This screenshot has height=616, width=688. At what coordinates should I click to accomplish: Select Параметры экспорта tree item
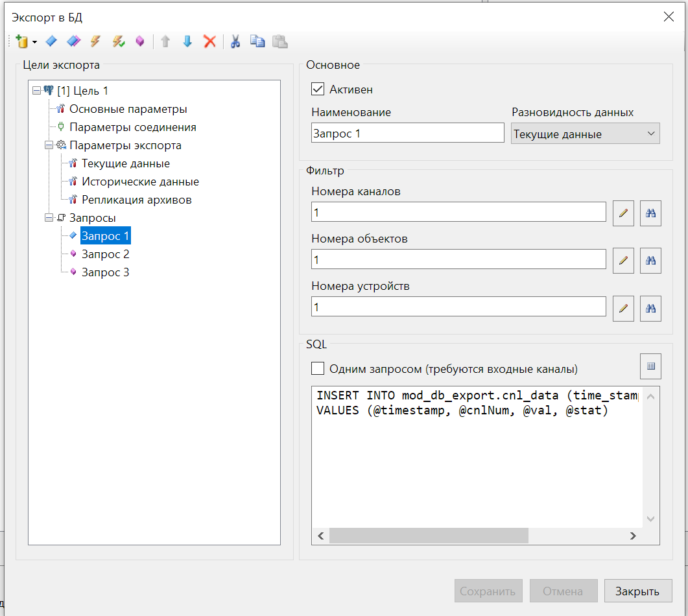[125, 145]
